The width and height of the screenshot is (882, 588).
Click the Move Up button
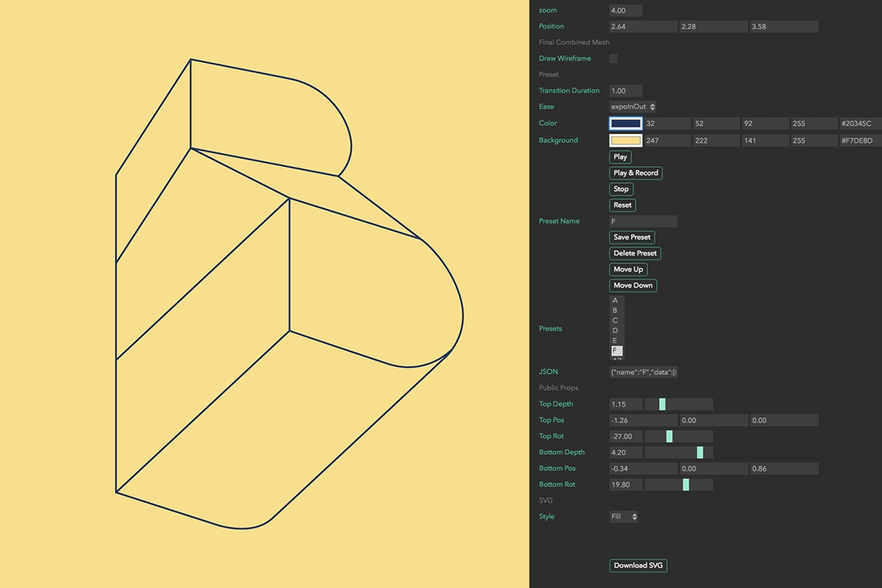pos(628,269)
